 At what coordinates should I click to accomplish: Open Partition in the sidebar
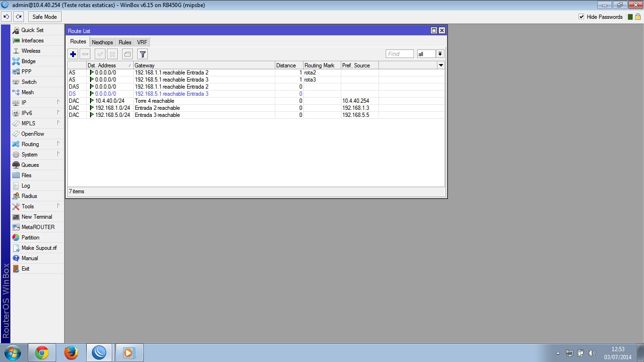(x=37, y=238)
